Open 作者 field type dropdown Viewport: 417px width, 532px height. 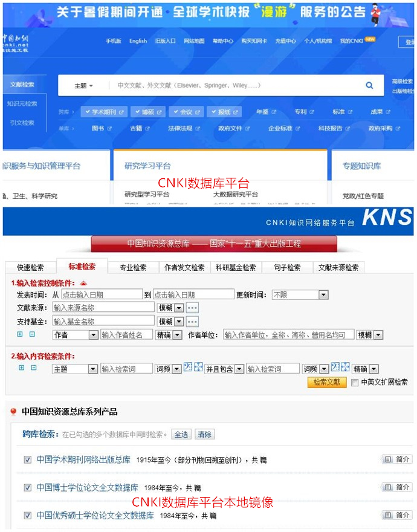click(76, 335)
